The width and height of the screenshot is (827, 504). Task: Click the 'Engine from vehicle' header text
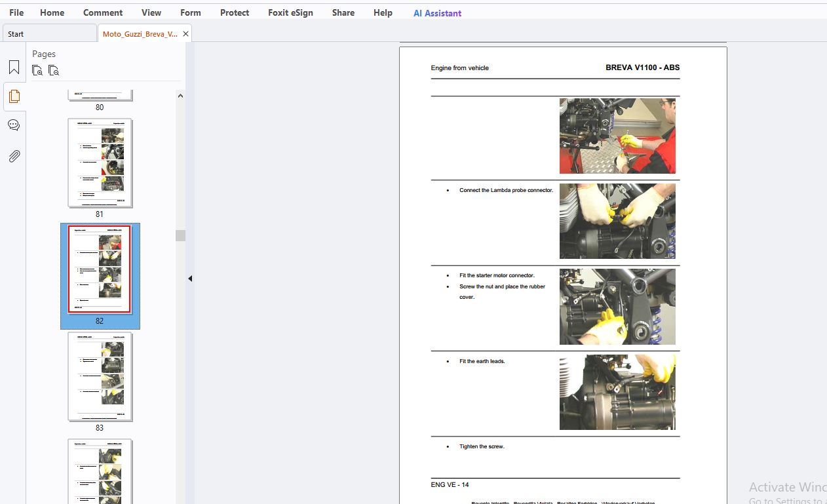[x=460, y=68]
